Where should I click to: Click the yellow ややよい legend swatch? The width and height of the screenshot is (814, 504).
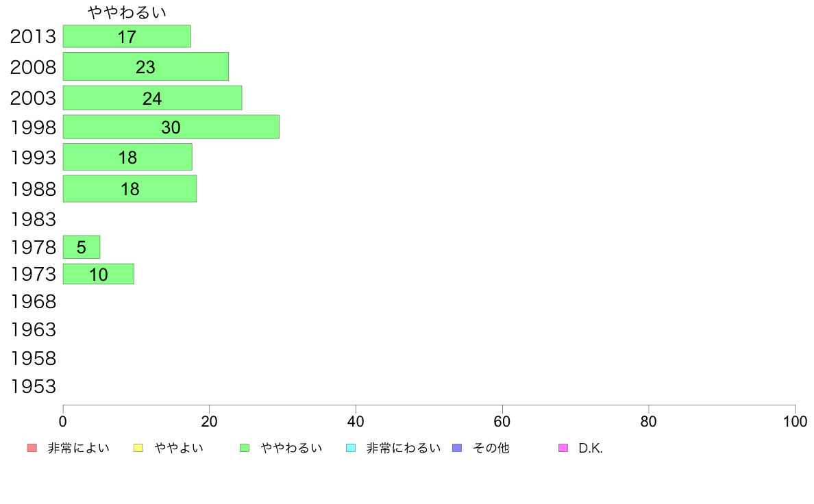[x=138, y=448]
